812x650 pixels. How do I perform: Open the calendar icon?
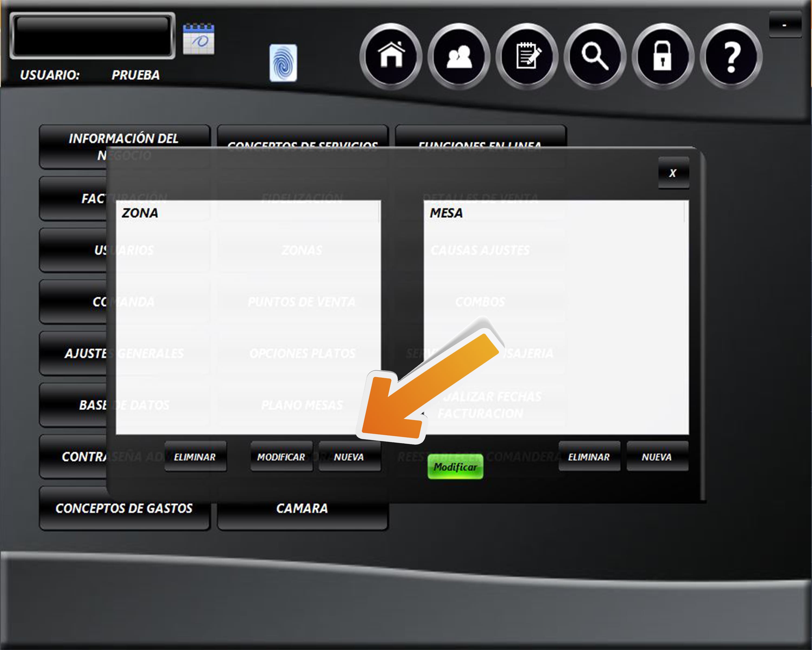[x=198, y=39]
